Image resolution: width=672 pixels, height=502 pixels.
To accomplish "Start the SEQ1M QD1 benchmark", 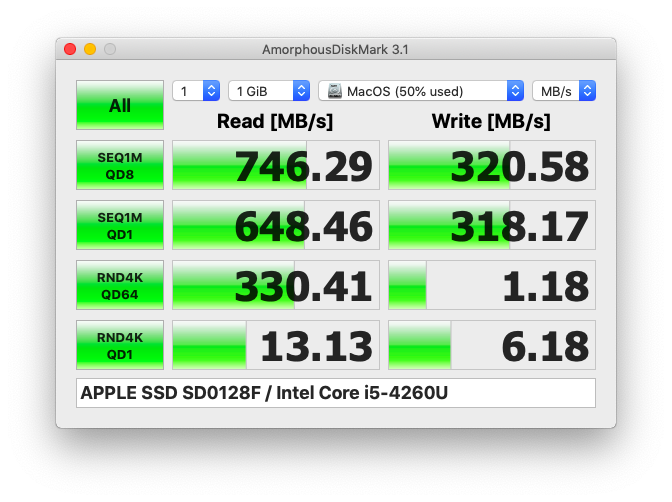I will tap(120, 225).
